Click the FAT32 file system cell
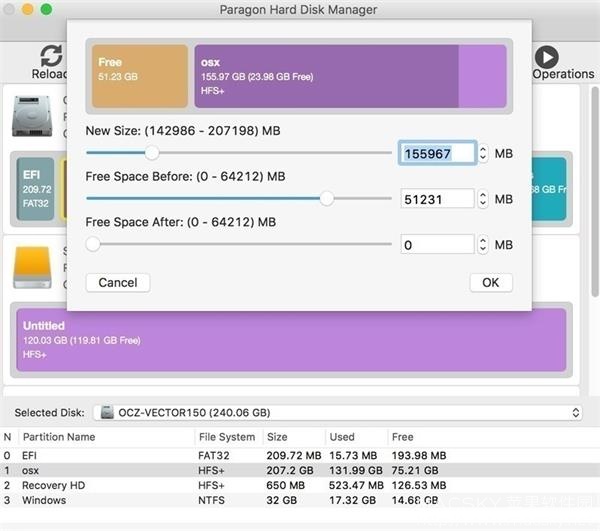 pyautogui.click(x=214, y=455)
